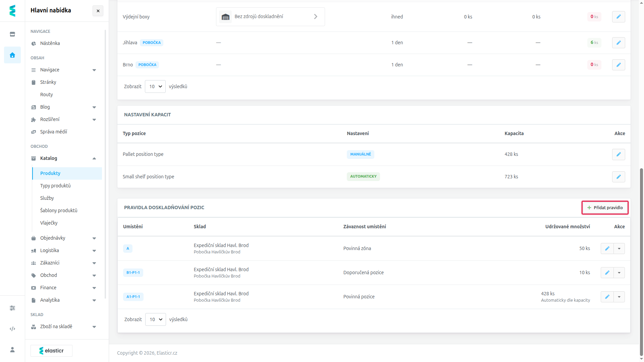Screen dimensions: 644x362
Task: Click the Přidat pravidlo button
Action: 605,207
